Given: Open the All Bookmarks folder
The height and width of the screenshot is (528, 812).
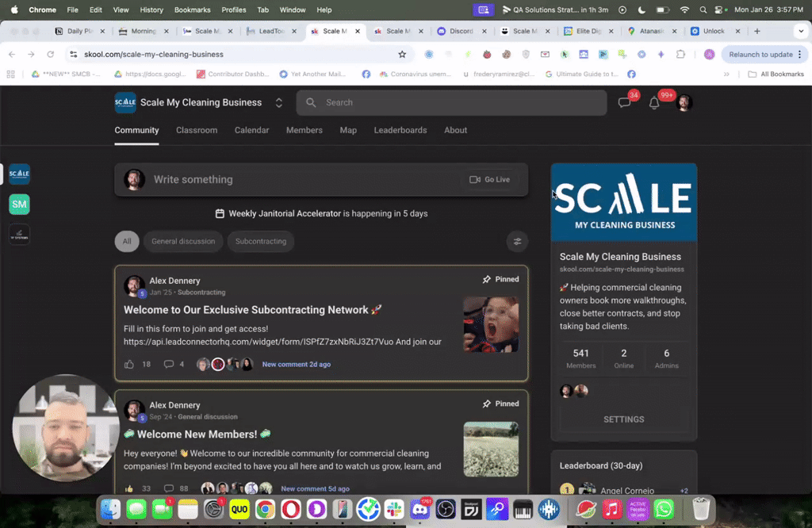Looking at the screenshot, I should point(776,74).
